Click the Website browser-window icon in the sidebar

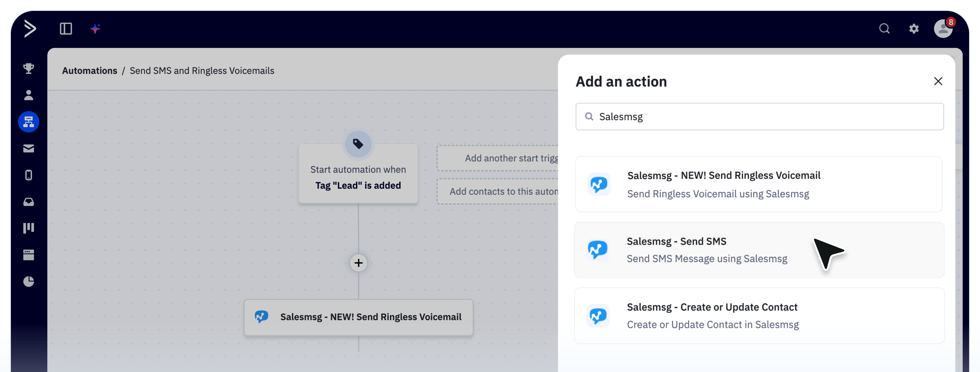pyautogui.click(x=29, y=255)
